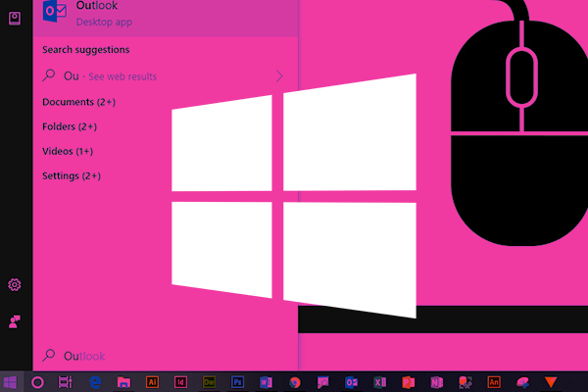The width and height of the screenshot is (588, 392).
Task: Click the search box magnifier icon
Action: pyautogui.click(x=49, y=355)
